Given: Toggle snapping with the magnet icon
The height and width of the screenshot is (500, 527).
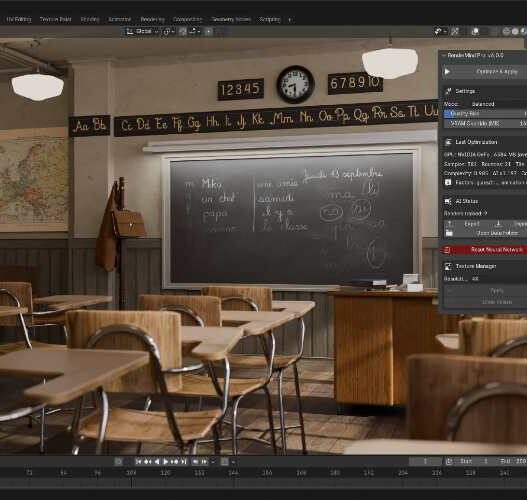Looking at the screenshot, I should tap(183, 32).
